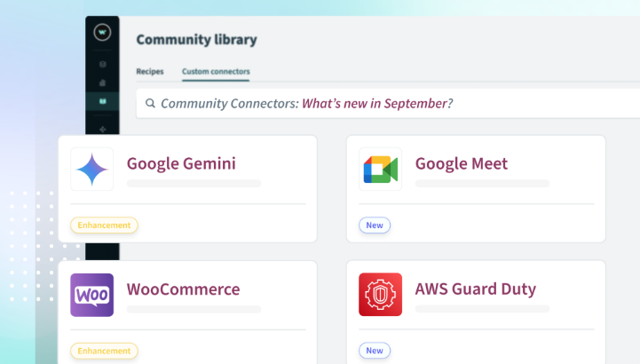This screenshot has width=640, height=364.
Task: Click the Google Meet camera logo
Action: 380,169
